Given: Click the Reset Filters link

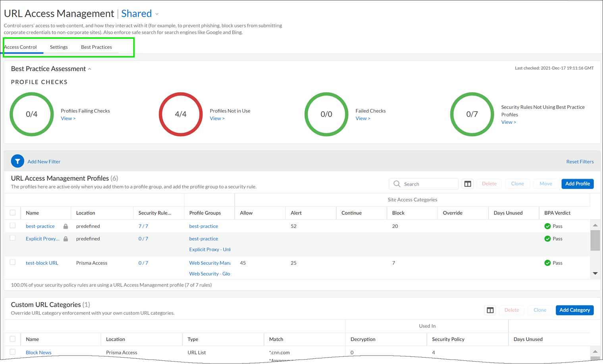Looking at the screenshot, I should (x=580, y=162).
